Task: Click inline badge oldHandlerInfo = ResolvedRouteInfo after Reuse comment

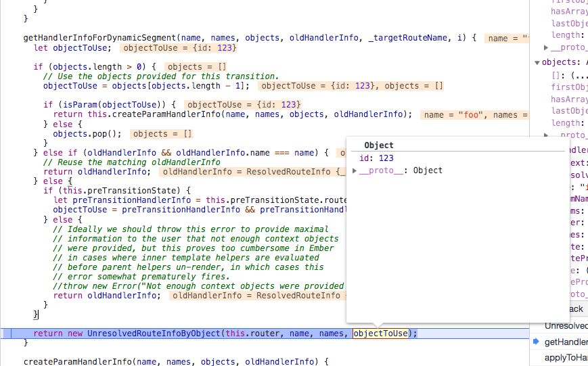Action: [252, 172]
